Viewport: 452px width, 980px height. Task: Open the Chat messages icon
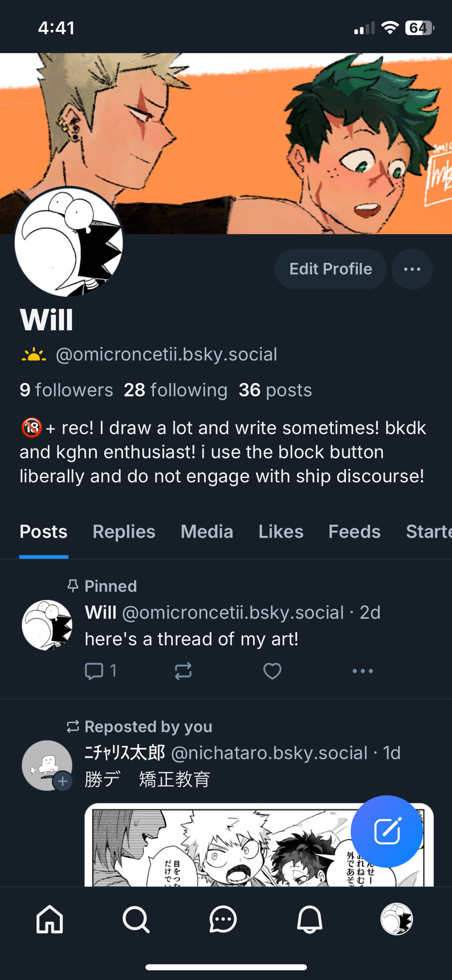pyautogui.click(x=223, y=919)
